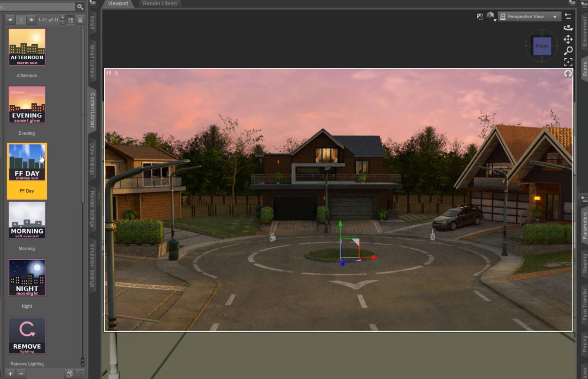Click the copy pages icon below content list

(69, 374)
